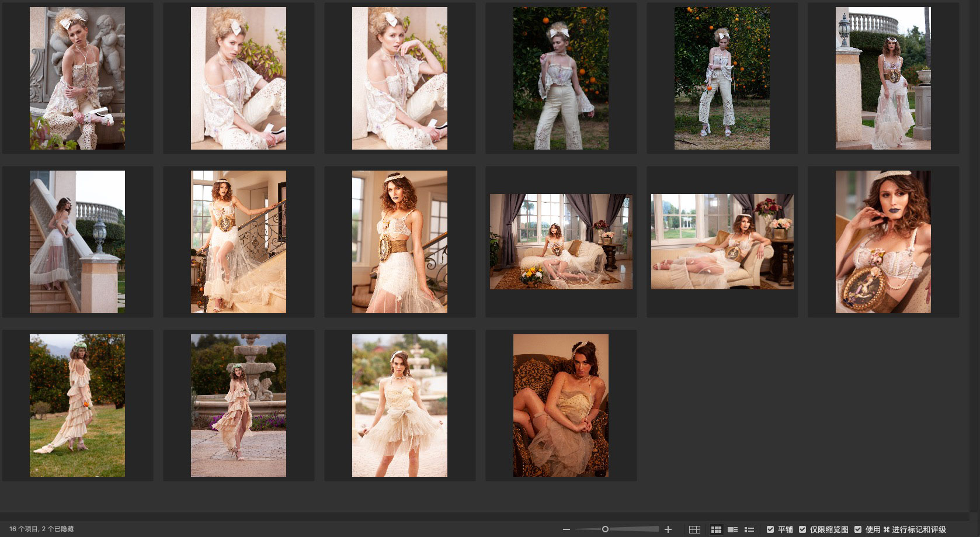Screen dimensions: 980x537
Task: Select the back-view photo on outdoor stairs
Action: 77,242
